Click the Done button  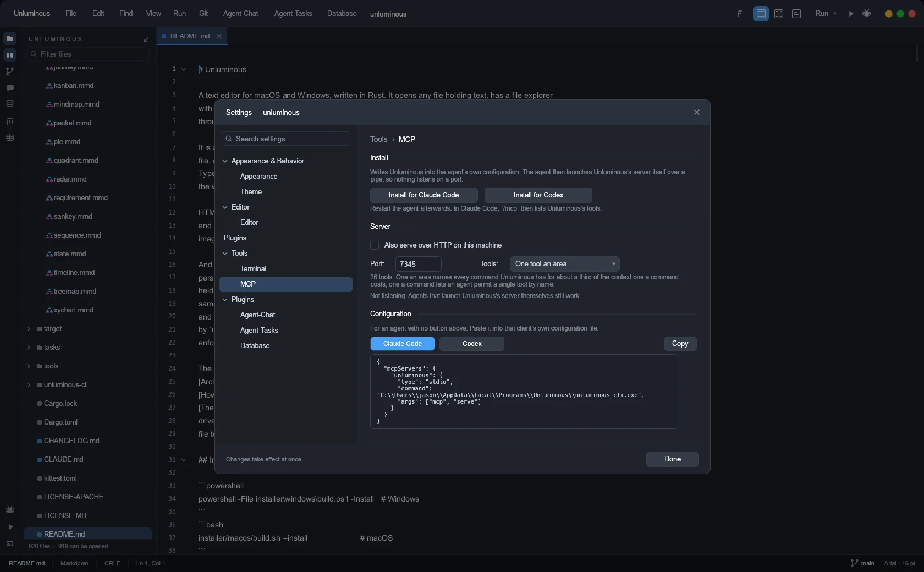click(673, 459)
